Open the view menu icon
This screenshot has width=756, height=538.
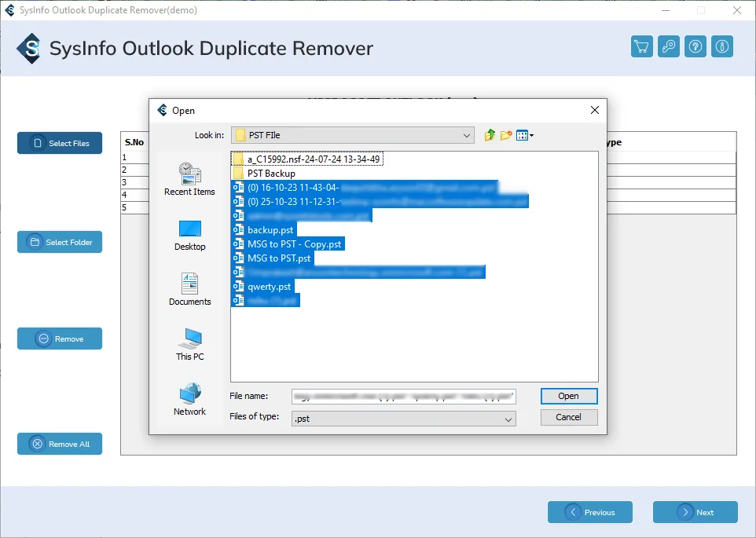point(525,135)
